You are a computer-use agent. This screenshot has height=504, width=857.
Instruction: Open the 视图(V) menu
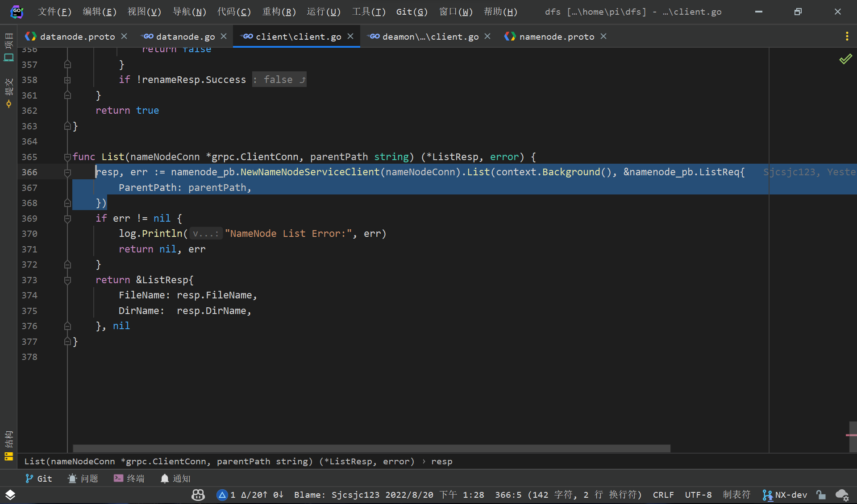[144, 12]
